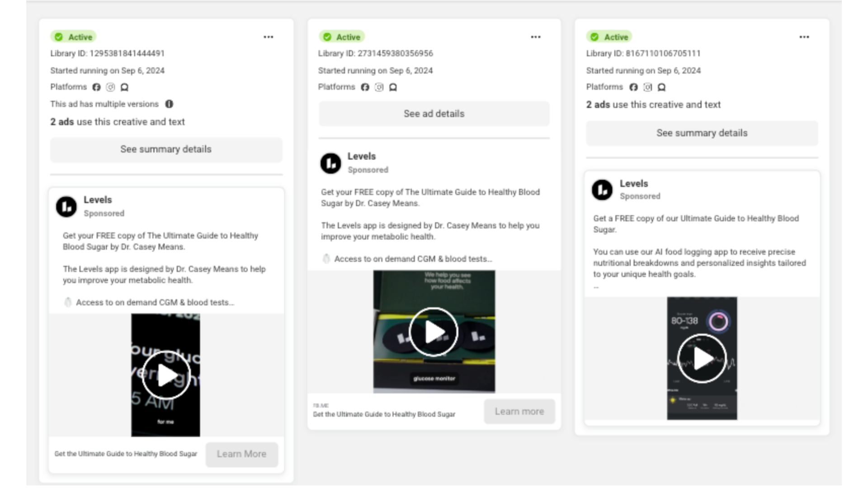Open three-dot menu on first ad card

[x=268, y=37]
